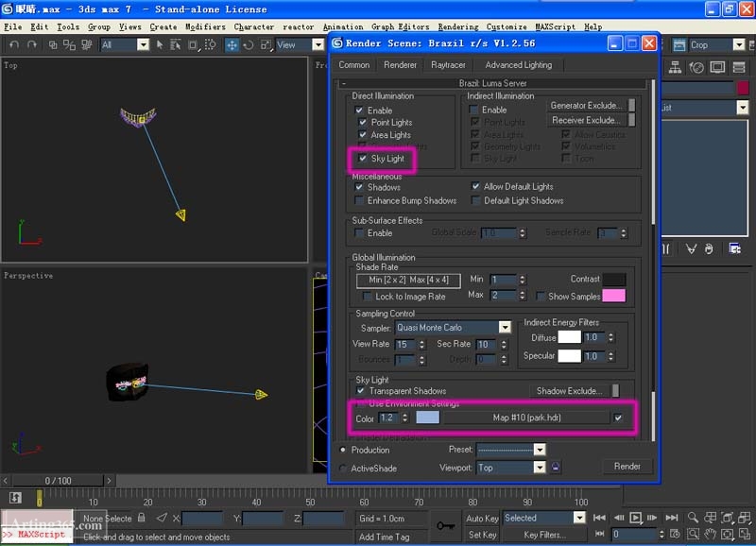756x546 pixels.
Task: Click the Map #10 (park.hdr) button
Action: (526, 418)
